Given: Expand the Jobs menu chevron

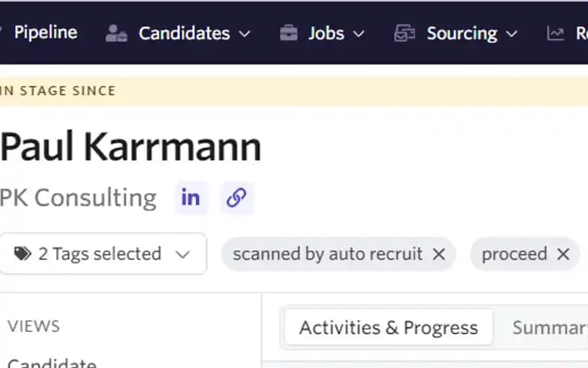Looking at the screenshot, I should [x=358, y=34].
